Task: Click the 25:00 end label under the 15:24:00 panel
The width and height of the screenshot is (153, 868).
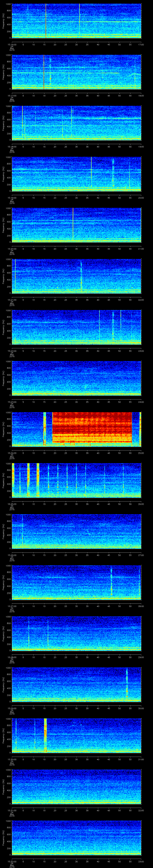Action: point(141,453)
